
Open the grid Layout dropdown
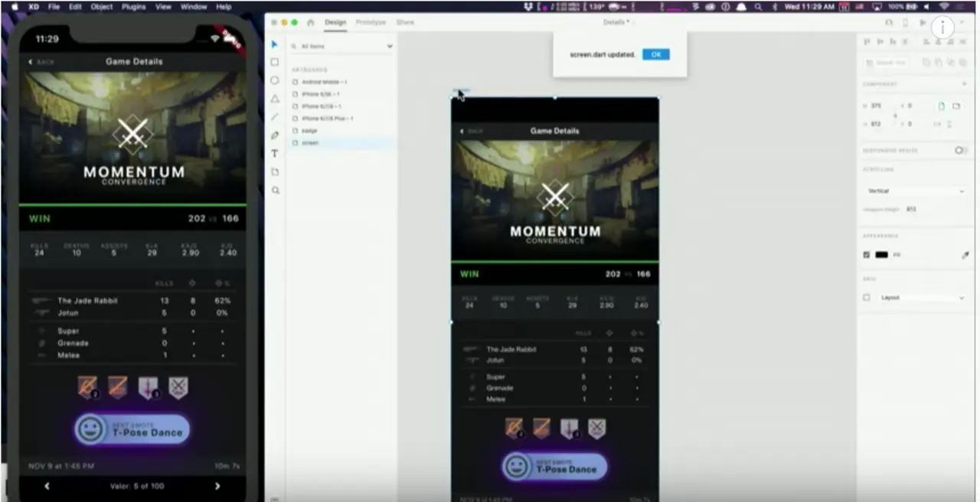coord(923,298)
